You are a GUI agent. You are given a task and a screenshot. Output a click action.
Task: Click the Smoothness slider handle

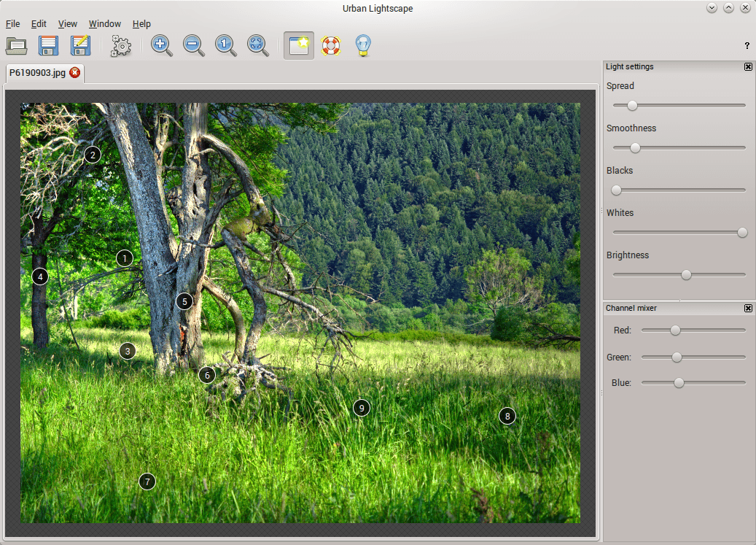(636, 147)
